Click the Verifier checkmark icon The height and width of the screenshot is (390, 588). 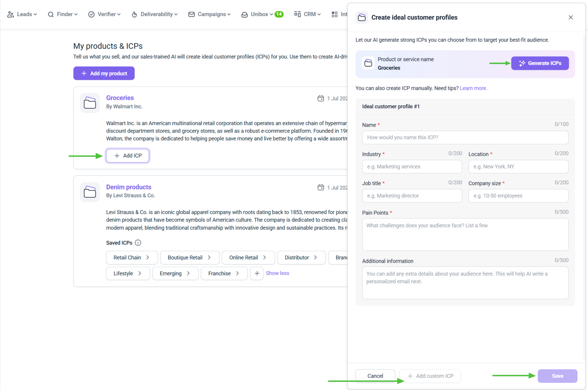(91, 14)
